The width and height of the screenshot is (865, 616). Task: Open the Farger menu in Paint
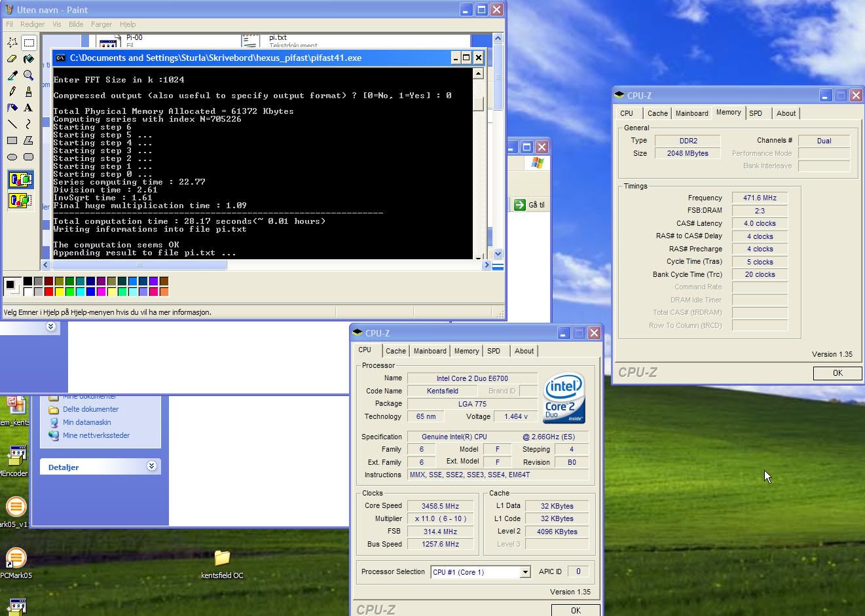(101, 24)
